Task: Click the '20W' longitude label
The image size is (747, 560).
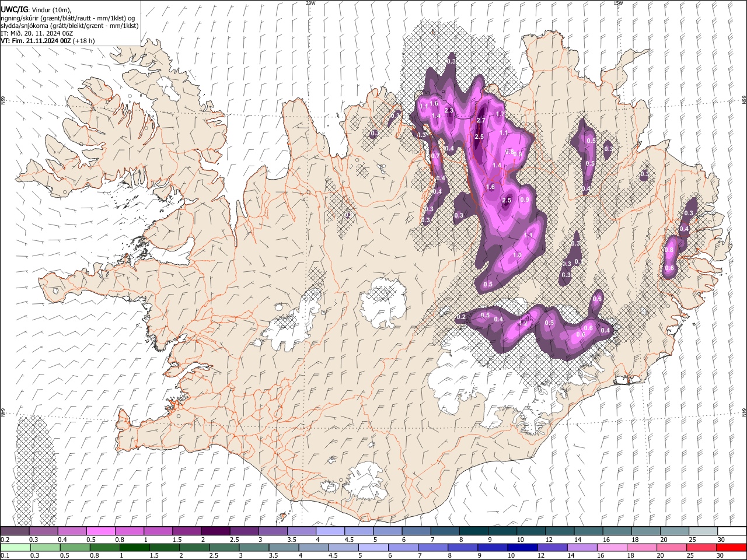Action: 310,3
